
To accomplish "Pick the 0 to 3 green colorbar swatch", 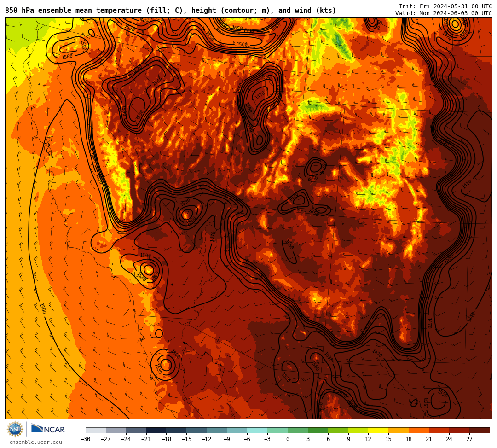I will tap(298, 430).
